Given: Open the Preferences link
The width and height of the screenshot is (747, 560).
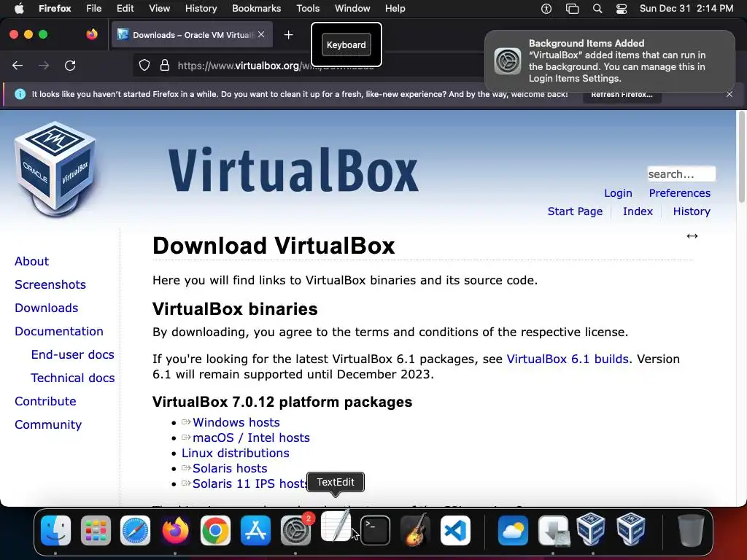Looking at the screenshot, I should tap(679, 193).
